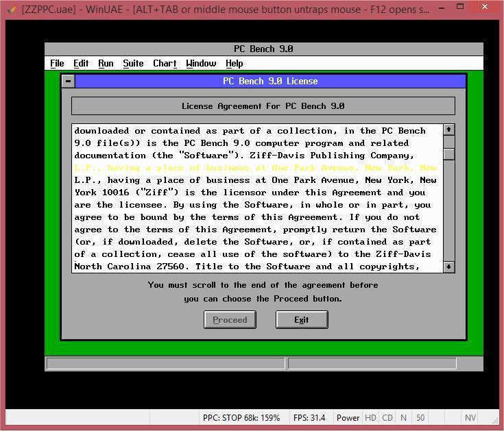
Task: Click the line starting 'downloaded or contained'
Action: tap(250, 131)
